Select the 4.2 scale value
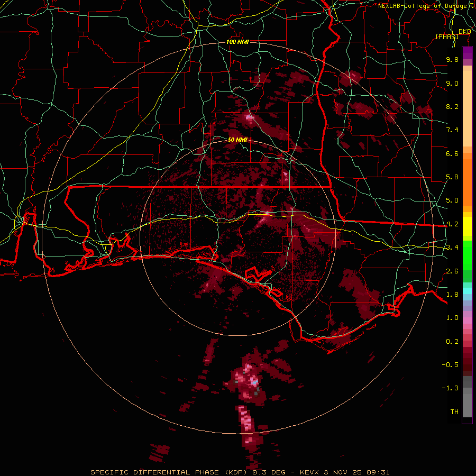The width and height of the screenshot is (476, 476). click(452, 224)
